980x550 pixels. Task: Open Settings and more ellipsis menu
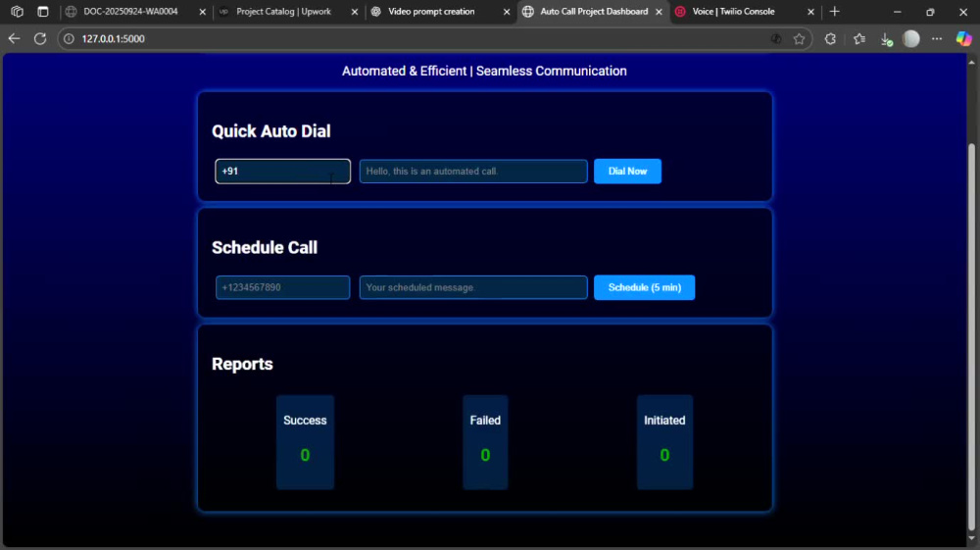coord(937,39)
